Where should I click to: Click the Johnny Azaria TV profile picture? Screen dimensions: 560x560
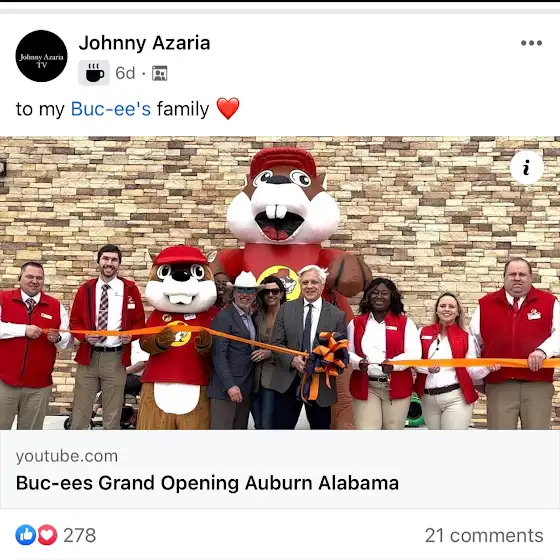pyautogui.click(x=41, y=56)
